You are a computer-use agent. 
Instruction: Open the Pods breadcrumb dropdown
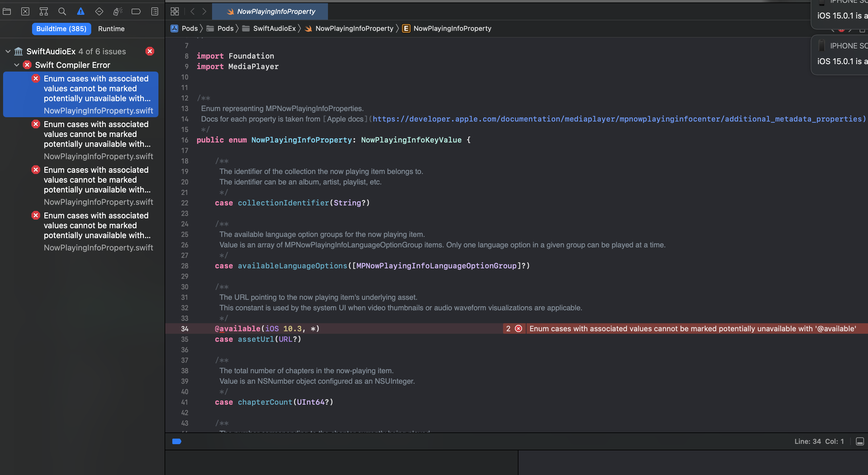pos(189,28)
